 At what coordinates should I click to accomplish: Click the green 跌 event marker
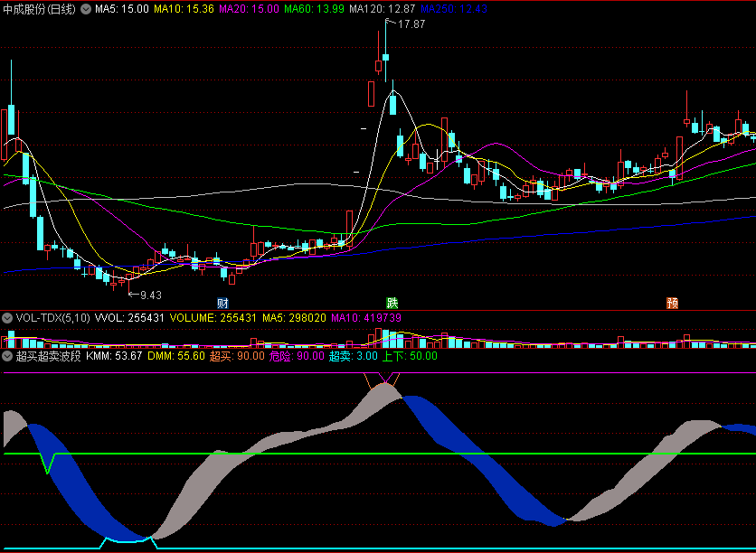click(x=392, y=303)
